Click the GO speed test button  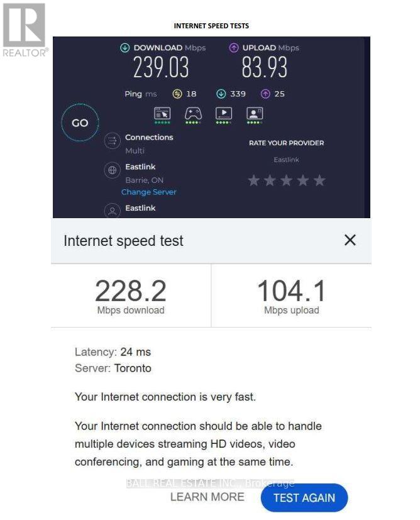80,123
